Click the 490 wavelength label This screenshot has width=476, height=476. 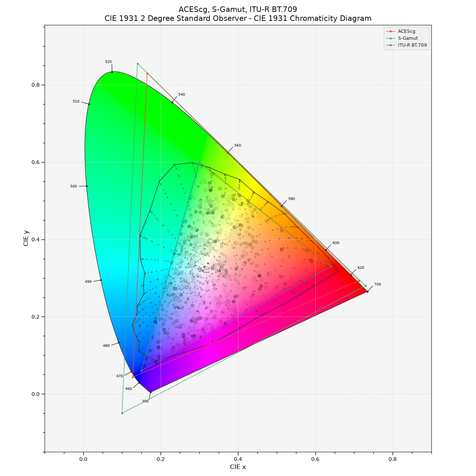coord(88,282)
